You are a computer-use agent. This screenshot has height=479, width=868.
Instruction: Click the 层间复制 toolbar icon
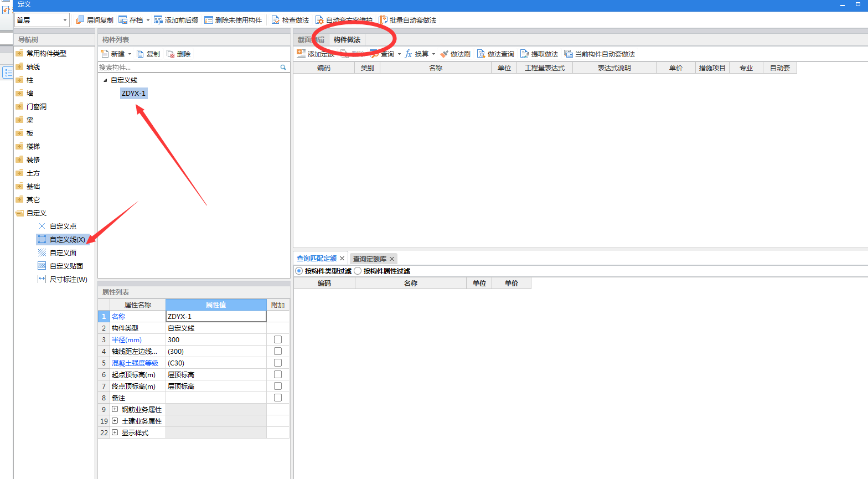[x=80, y=20]
